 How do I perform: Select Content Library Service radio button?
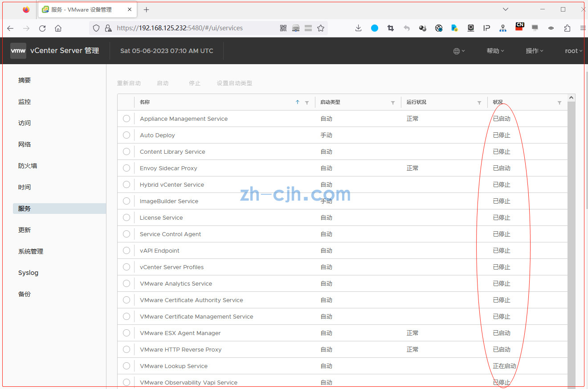tap(127, 152)
